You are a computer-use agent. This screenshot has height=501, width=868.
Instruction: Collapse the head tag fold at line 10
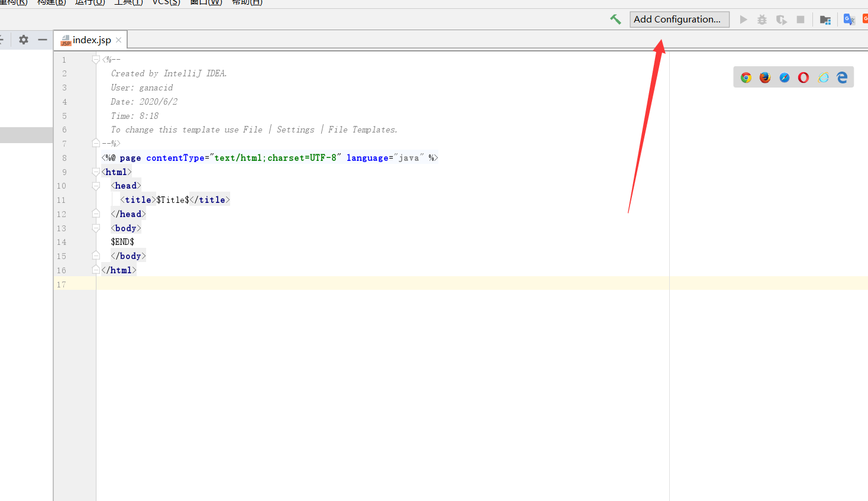tap(96, 186)
